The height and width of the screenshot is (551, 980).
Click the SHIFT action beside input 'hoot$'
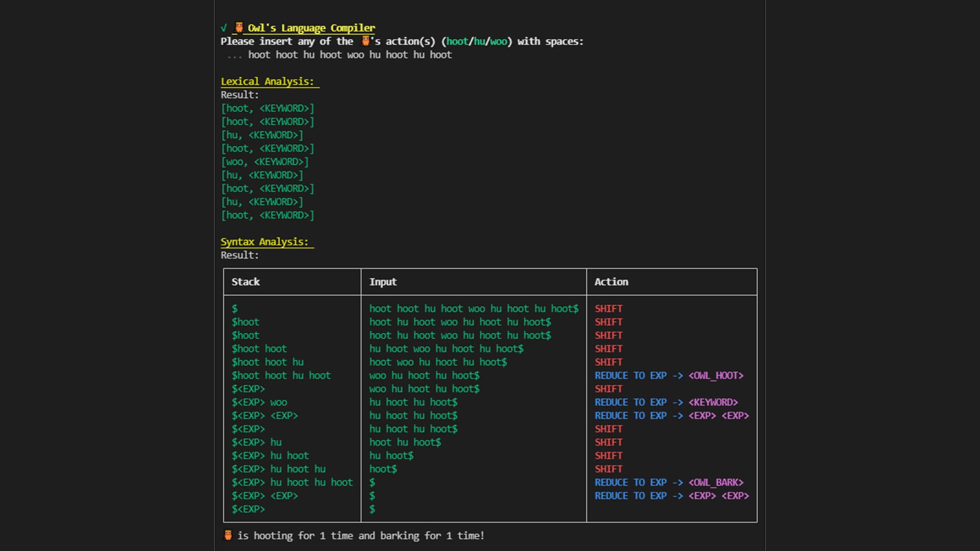(x=608, y=468)
